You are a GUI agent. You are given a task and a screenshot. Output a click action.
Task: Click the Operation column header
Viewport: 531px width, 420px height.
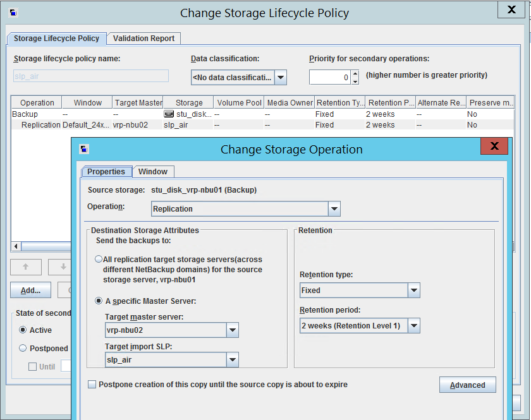[x=37, y=102]
